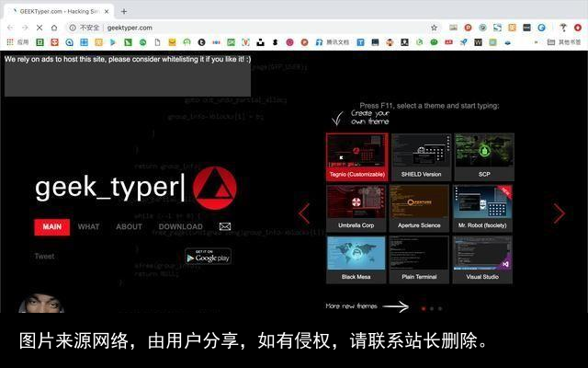This screenshot has width=588, height=368.
Task: Pick the Plain Terminal theme
Action: (x=419, y=259)
